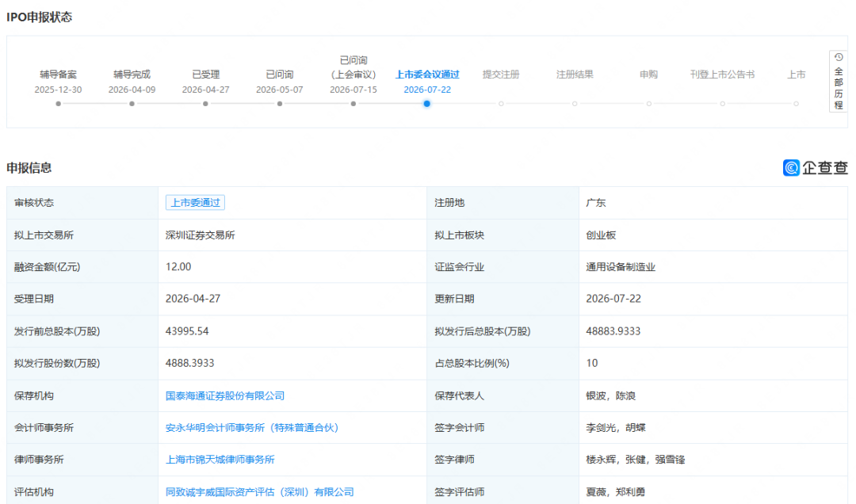Click the 受理日期 value 2026-04-27
The height and width of the screenshot is (504, 856).
193,299
